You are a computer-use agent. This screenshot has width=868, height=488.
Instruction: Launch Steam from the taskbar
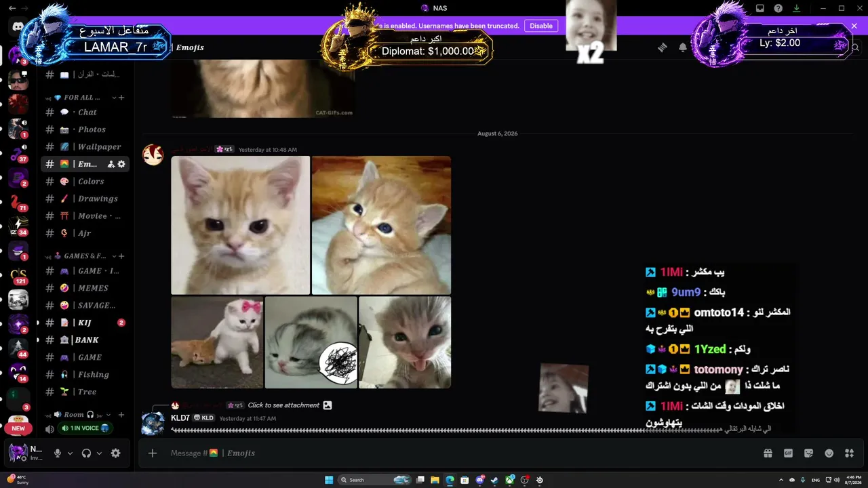[x=494, y=480]
